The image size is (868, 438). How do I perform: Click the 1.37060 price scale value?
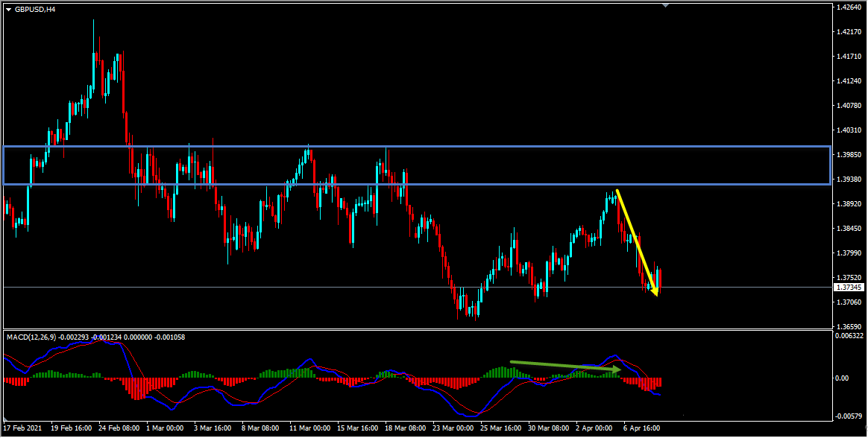pos(849,302)
